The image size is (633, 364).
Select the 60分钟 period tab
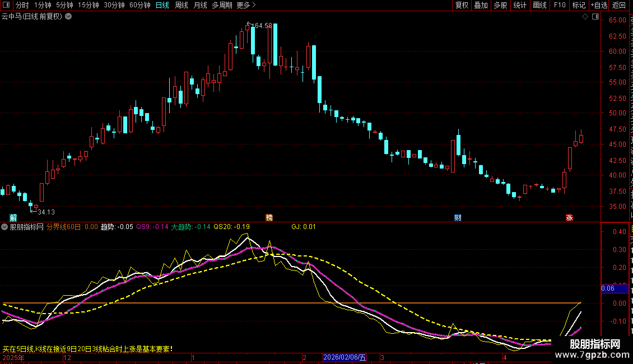[140, 5]
